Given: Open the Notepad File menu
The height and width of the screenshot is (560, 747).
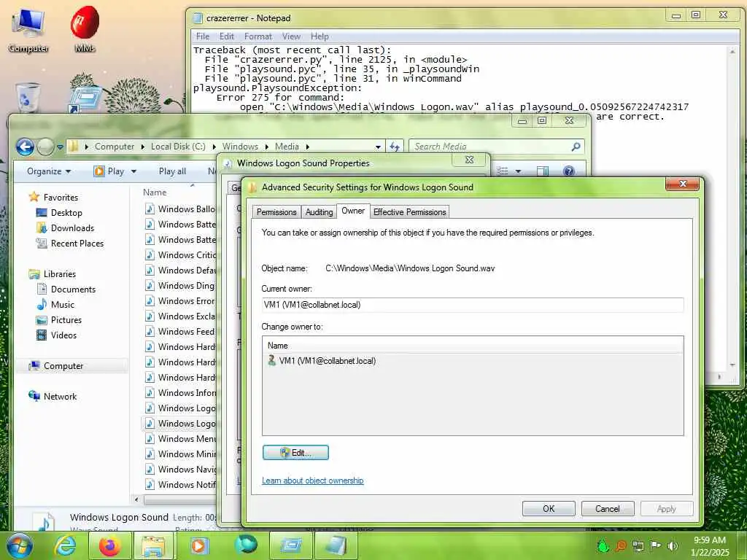Looking at the screenshot, I should click(203, 36).
